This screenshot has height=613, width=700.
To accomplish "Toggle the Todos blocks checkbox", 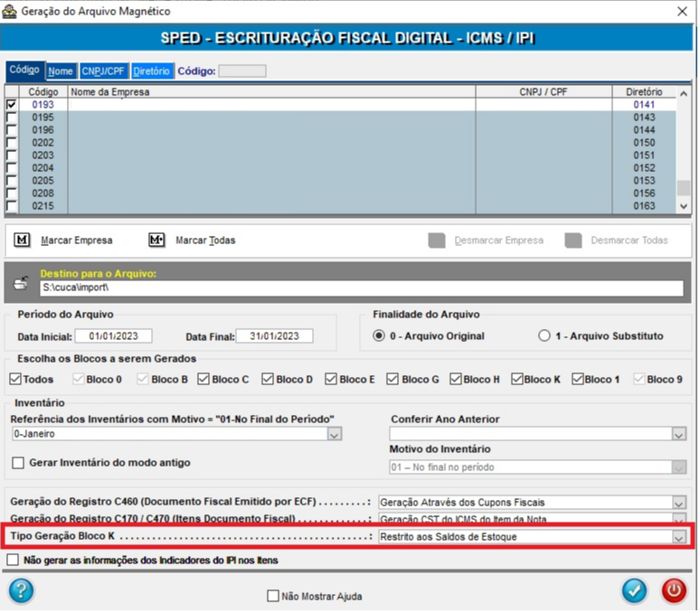I will click(x=15, y=379).
